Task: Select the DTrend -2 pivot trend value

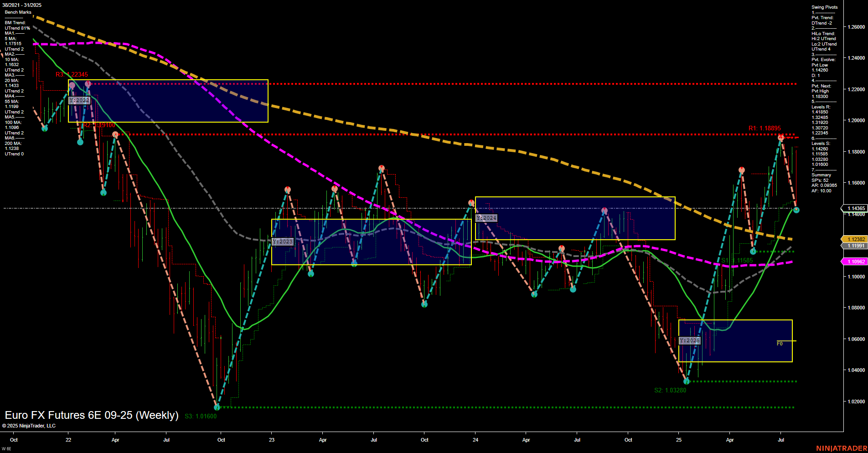Action: (x=821, y=23)
